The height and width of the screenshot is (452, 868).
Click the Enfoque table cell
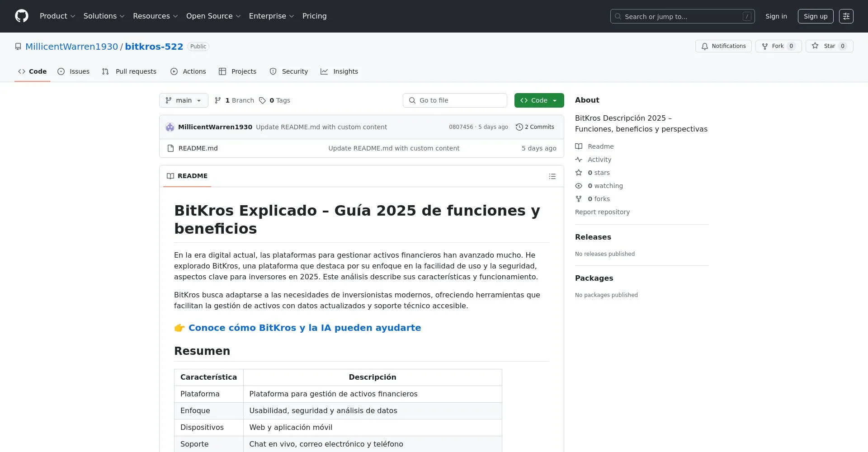coord(209,411)
